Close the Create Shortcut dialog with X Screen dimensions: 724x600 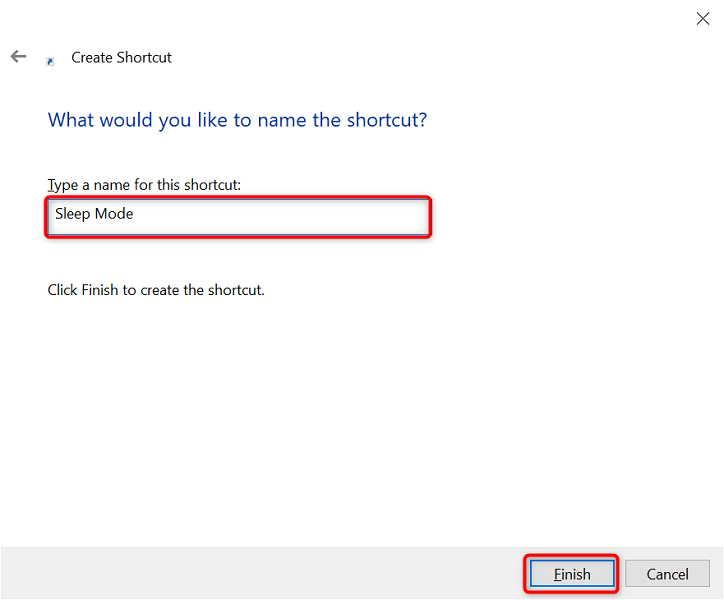pos(702,18)
